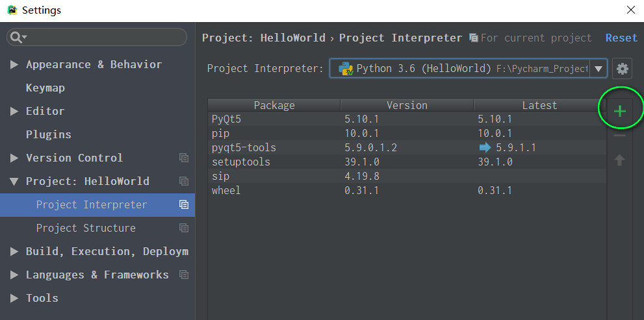Click version 5.9.0.1.2 cell

coord(371,148)
